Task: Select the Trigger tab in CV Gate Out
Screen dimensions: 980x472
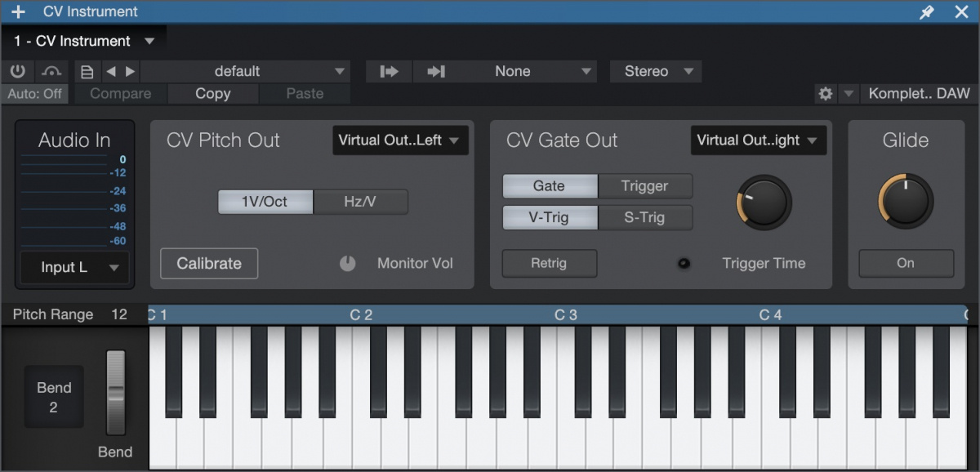Action: tap(644, 185)
